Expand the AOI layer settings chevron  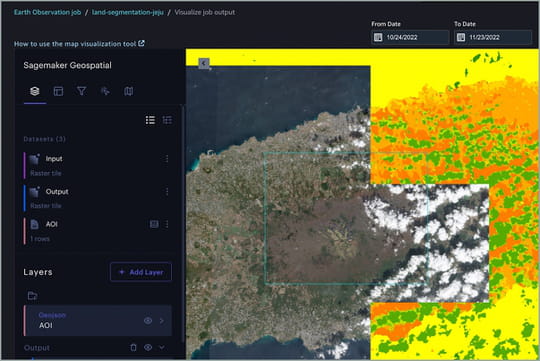162,321
